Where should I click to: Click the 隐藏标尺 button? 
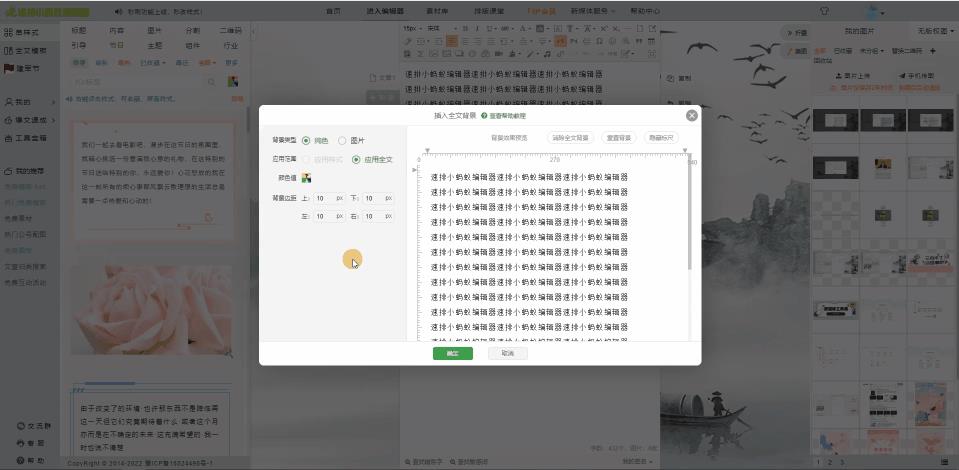click(x=661, y=138)
